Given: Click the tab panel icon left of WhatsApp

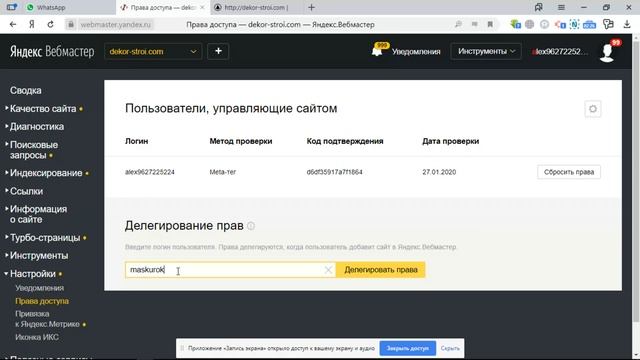Looking at the screenshot, I should [12, 7].
